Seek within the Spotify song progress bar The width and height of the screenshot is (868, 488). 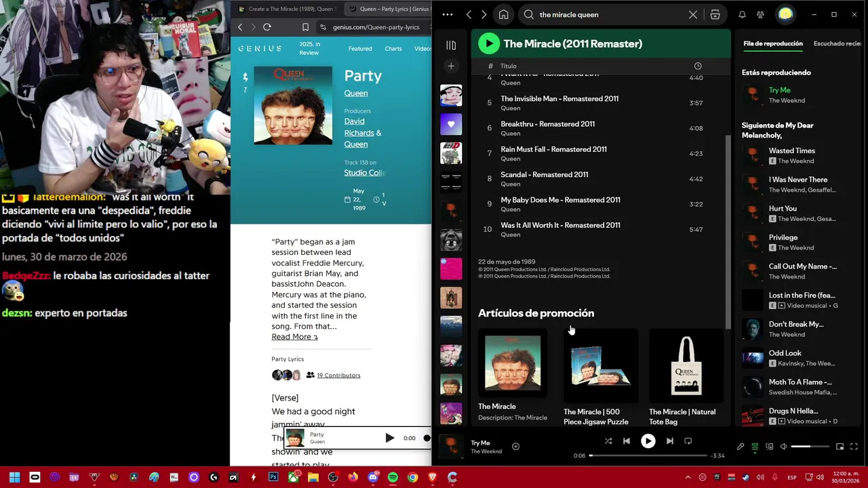(x=648, y=455)
